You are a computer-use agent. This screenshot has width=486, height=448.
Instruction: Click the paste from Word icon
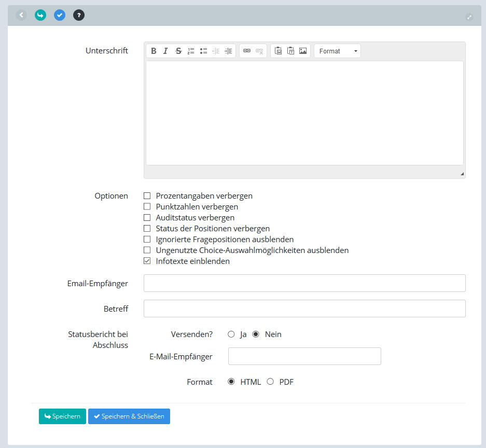pos(278,51)
